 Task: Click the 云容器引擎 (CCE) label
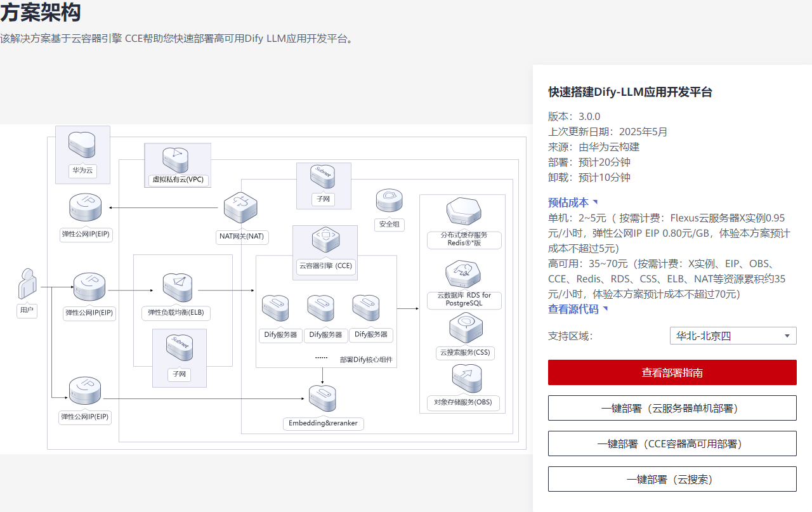(325, 266)
